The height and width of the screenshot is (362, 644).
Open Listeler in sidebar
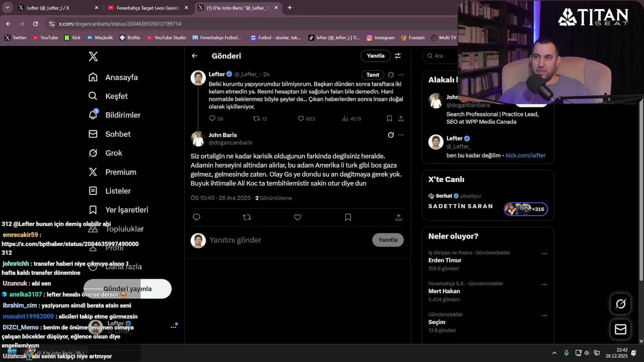109,191
